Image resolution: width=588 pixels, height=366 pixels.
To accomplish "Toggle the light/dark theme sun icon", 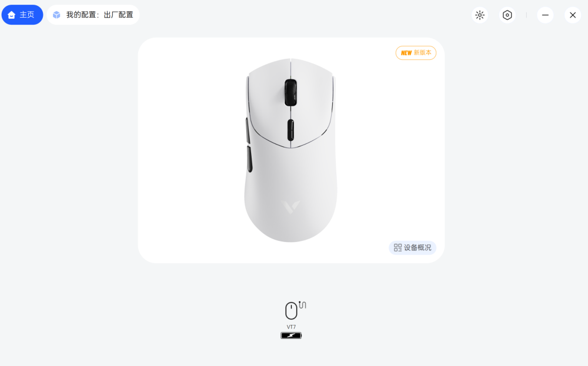I will tap(480, 15).
